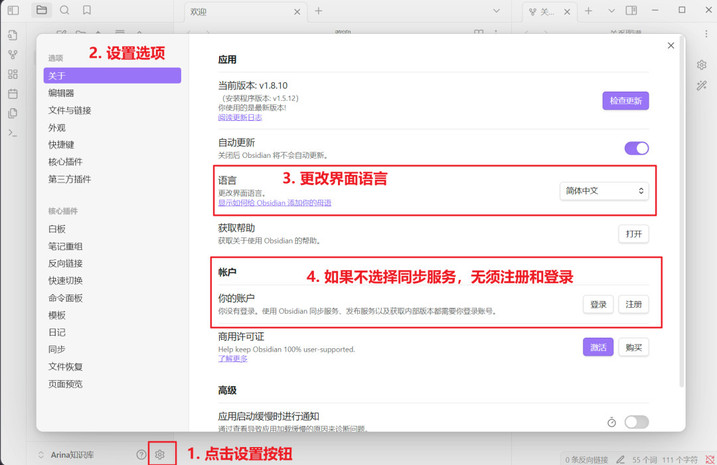Expand the Arina知识库 vault switcher
This screenshot has height=465, width=717.
[70, 454]
